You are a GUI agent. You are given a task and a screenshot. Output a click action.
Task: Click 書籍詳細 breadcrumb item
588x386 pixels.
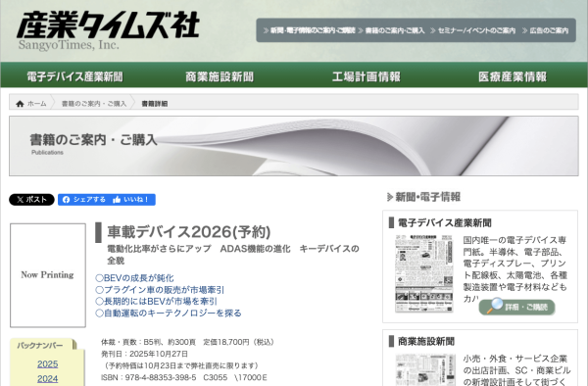[x=155, y=104]
